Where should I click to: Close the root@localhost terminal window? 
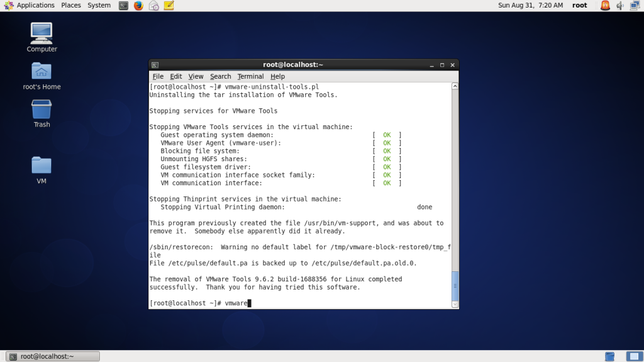click(x=453, y=65)
